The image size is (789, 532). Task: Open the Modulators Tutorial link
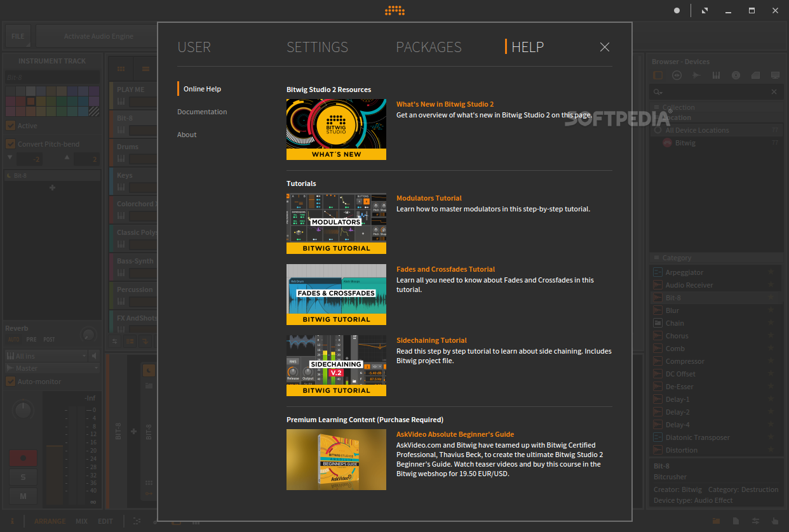(x=429, y=198)
